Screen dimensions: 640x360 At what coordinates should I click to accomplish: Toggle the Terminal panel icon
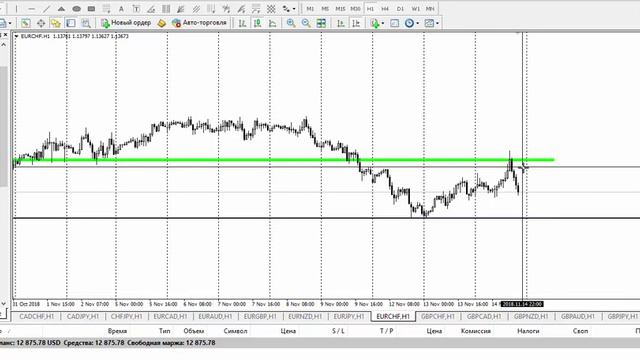pyautogui.click(x=71, y=23)
